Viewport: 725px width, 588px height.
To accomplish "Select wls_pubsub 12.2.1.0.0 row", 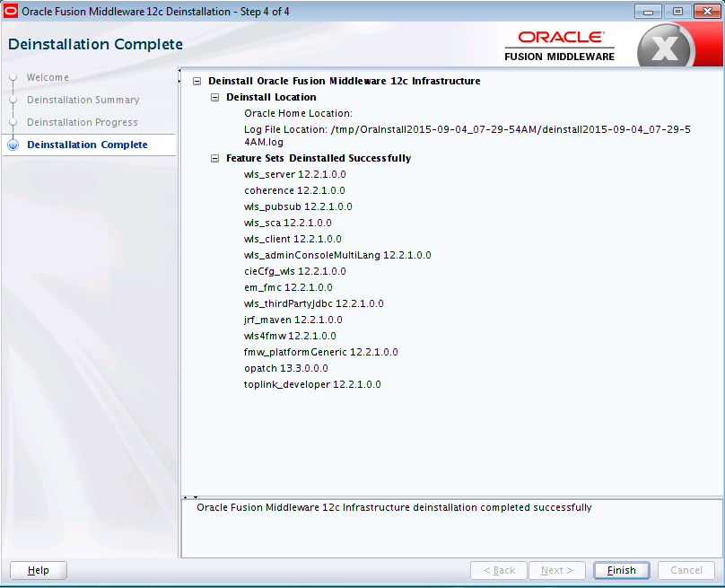I will (298, 206).
